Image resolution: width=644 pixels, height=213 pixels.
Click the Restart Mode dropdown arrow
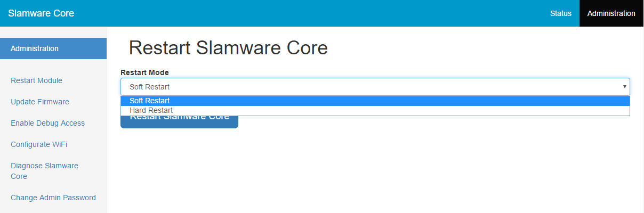tap(624, 87)
